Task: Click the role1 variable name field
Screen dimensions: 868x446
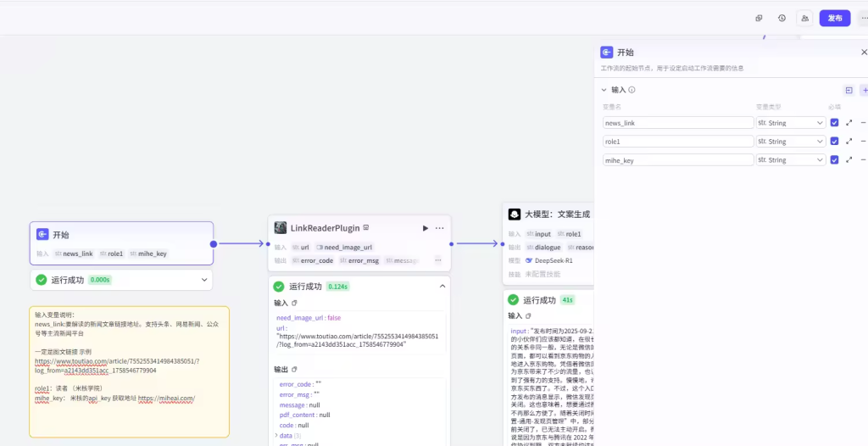Action: (x=677, y=142)
